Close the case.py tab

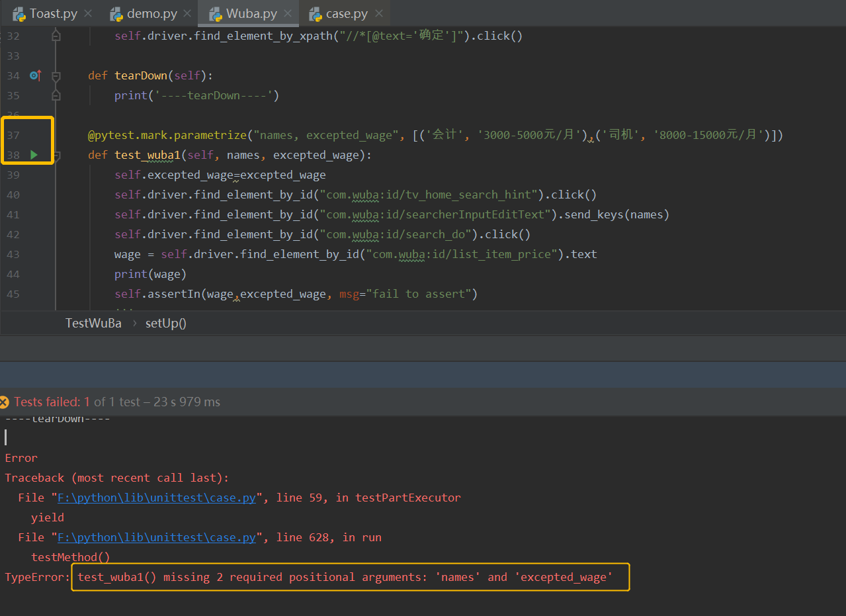point(379,13)
